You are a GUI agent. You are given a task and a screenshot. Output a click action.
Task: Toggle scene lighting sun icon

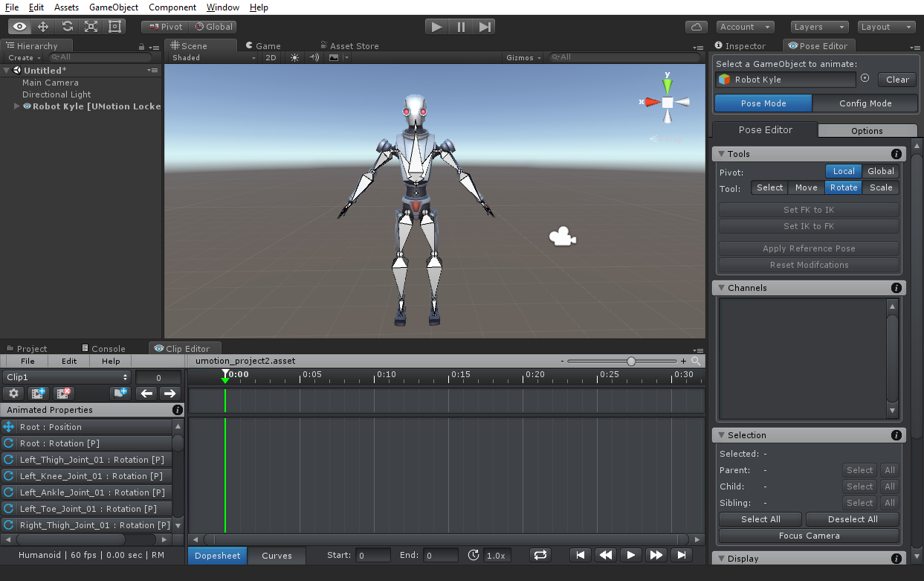click(295, 57)
